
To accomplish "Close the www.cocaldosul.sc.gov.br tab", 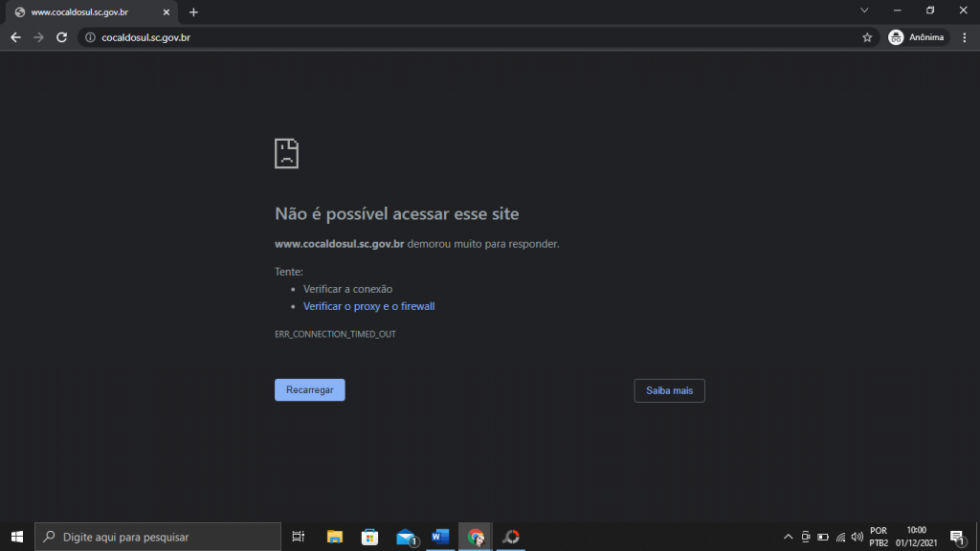I will 167,11.
